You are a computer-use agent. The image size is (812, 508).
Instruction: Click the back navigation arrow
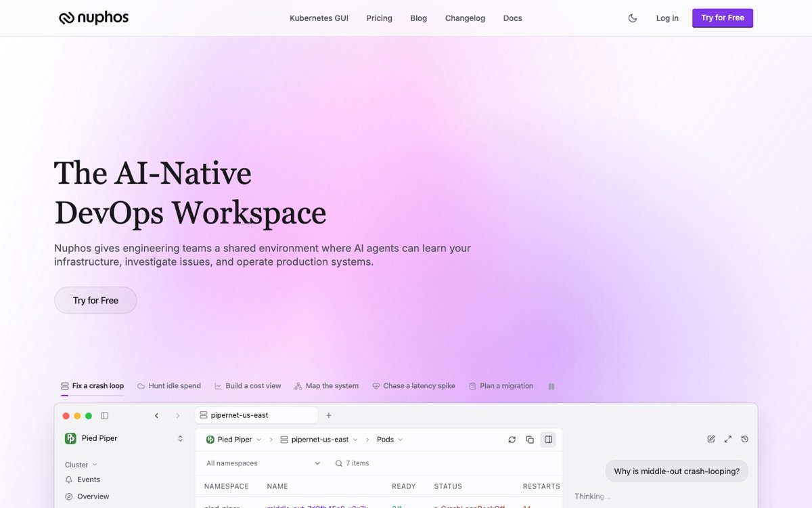pos(156,416)
